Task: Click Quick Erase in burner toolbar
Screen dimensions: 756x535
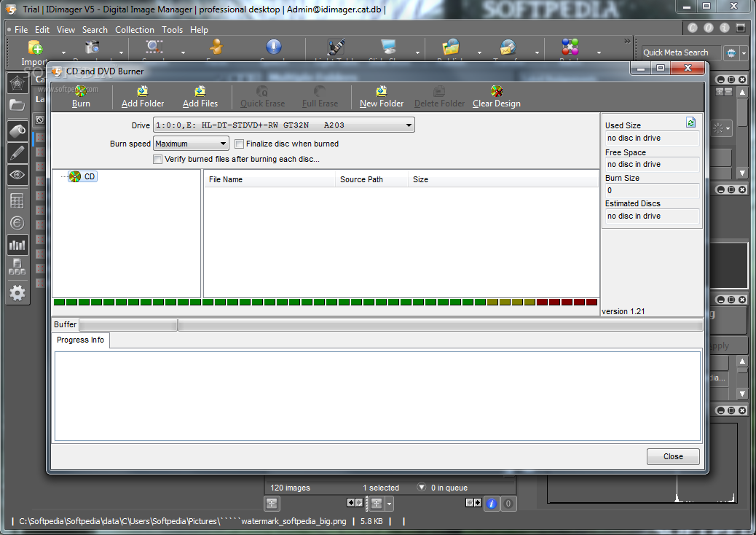Action: (x=262, y=96)
